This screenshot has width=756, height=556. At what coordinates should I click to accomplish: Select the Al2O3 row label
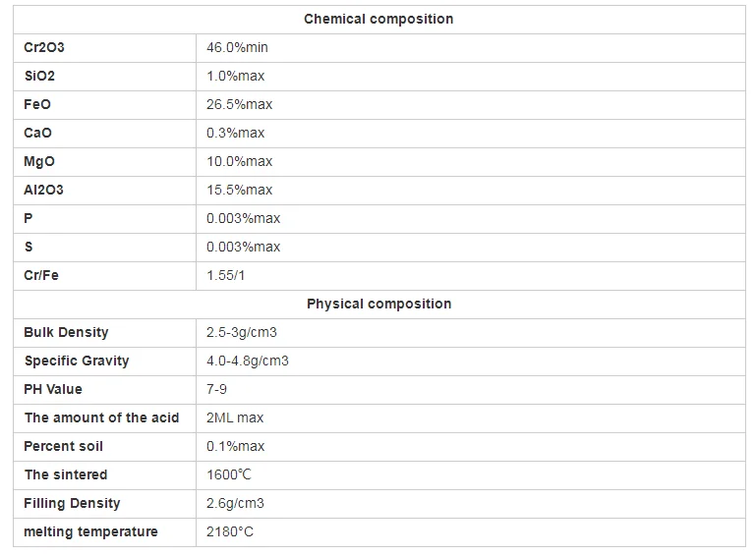[43, 190]
